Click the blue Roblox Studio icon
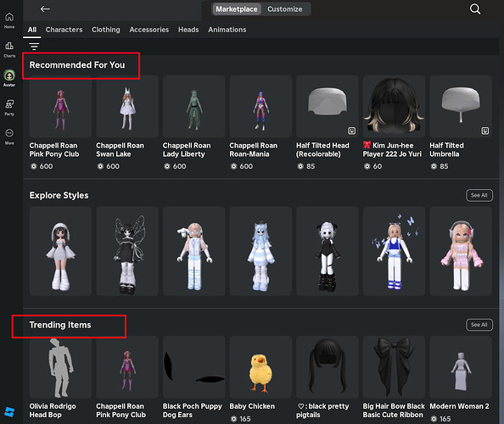 [x=9, y=411]
